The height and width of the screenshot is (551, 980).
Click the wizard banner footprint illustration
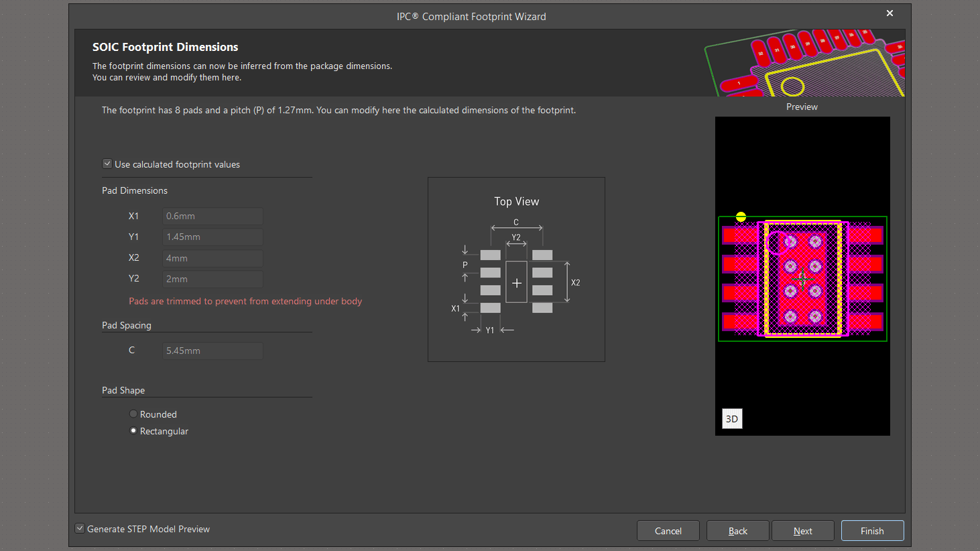click(804, 63)
